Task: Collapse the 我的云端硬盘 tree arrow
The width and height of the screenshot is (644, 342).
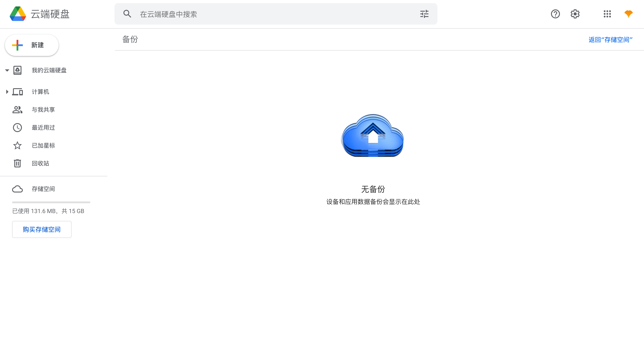Action: tap(7, 70)
